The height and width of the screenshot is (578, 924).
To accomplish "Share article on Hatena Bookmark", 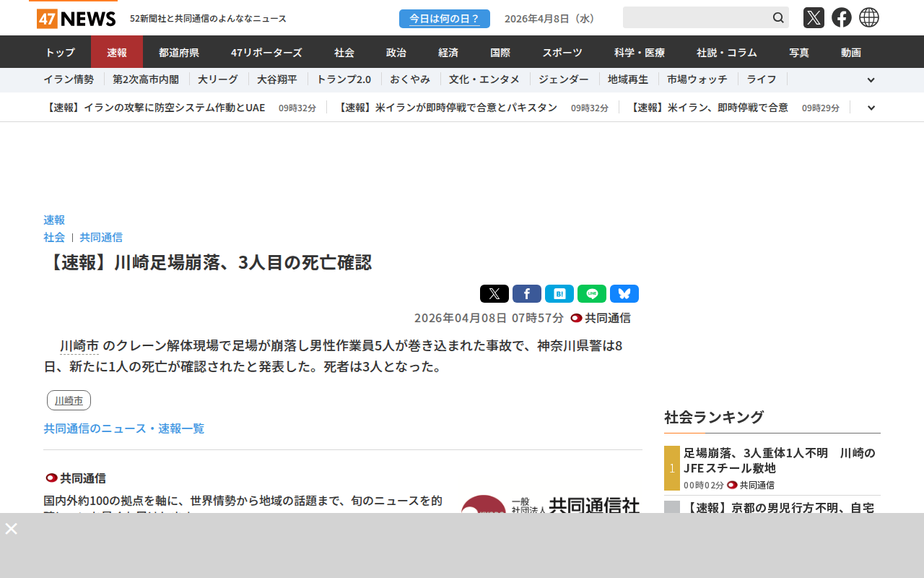I will pos(559,293).
